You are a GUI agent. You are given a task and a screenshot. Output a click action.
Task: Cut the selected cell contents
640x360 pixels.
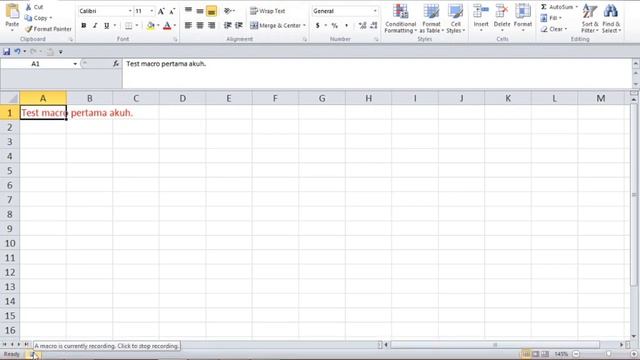[x=34, y=7]
